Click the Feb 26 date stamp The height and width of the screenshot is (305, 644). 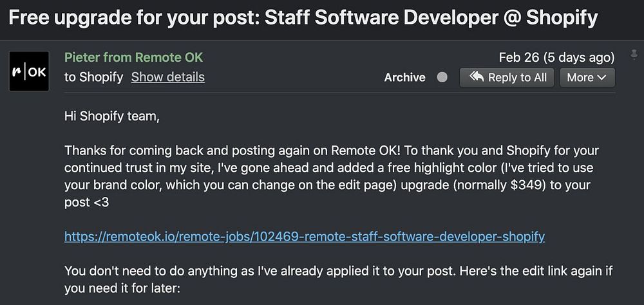518,57
